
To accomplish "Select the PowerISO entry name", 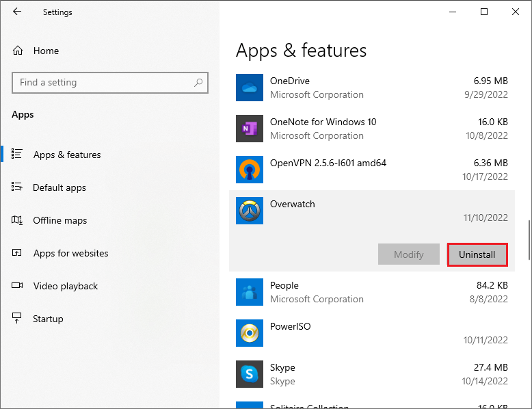I will click(290, 326).
